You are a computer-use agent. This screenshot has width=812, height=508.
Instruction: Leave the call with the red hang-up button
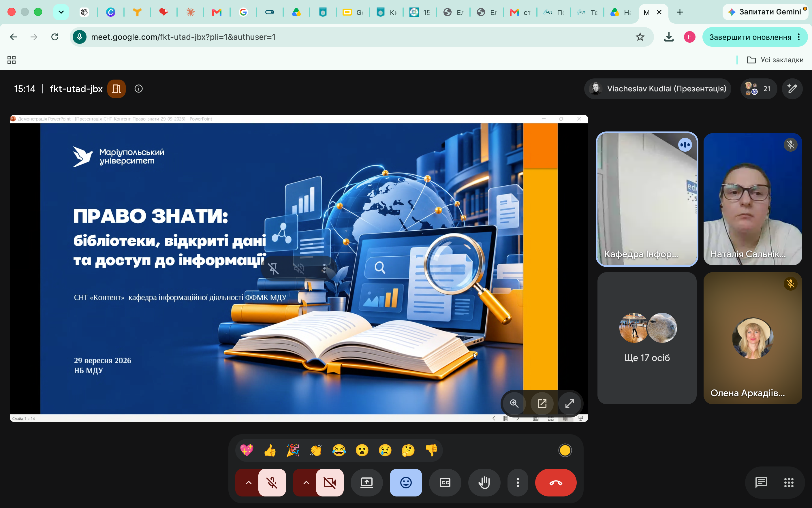point(556,483)
